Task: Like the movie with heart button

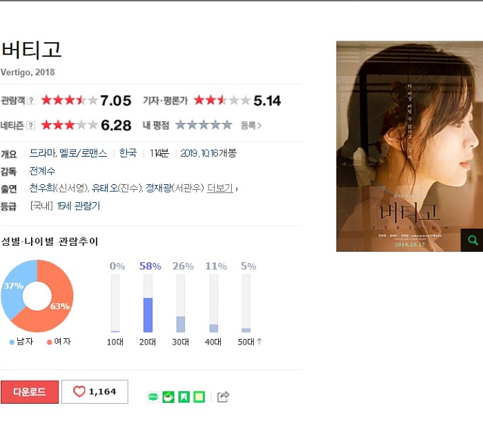Action: pyautogui.click(x=95, y=391)
